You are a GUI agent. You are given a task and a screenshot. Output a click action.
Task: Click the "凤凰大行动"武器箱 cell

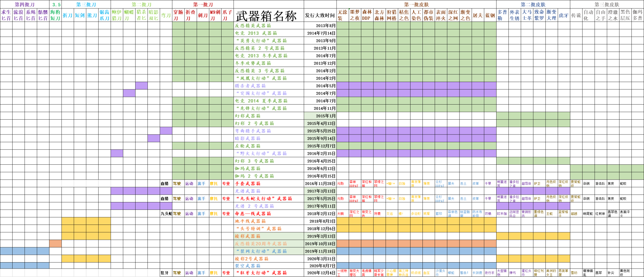(269, 78)
